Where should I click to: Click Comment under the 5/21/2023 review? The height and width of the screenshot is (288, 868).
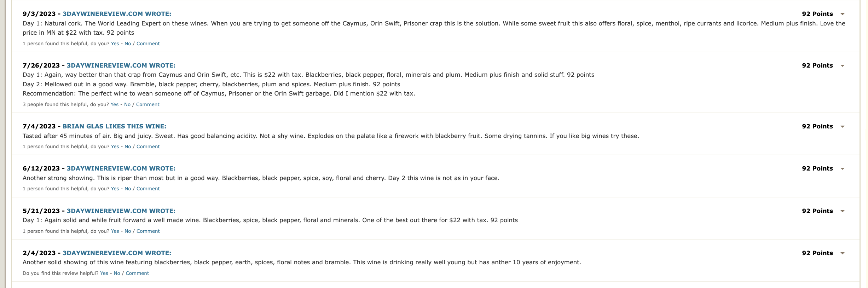pyautogui.click(x=148, y=231)
